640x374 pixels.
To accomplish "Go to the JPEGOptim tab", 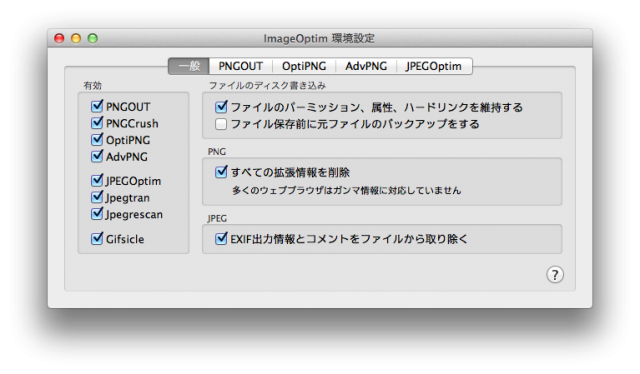I will click(434, 66).
